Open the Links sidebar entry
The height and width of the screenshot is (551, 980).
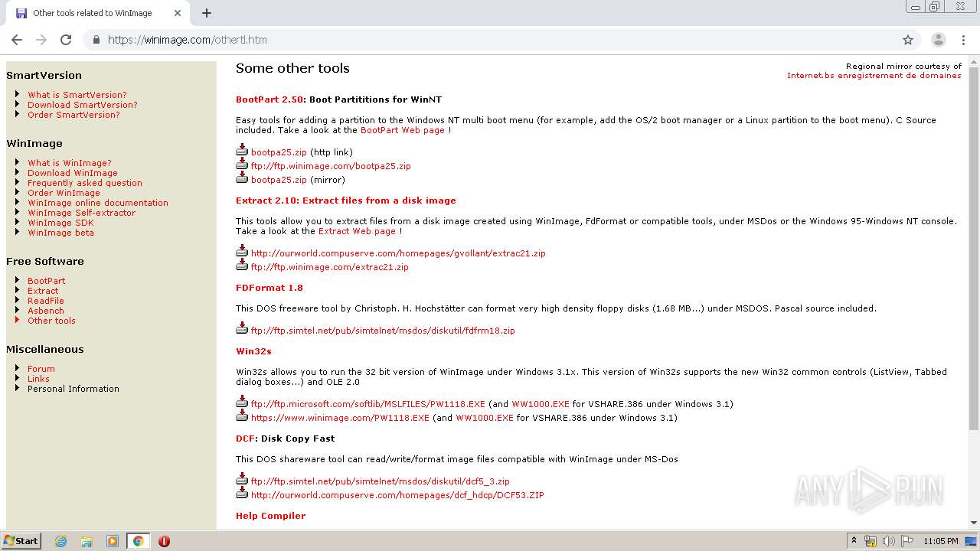click(38, 379)
